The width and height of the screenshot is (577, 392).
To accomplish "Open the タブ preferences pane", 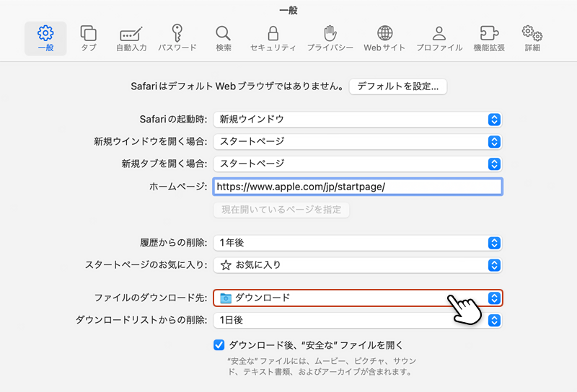I will point(88,38).
